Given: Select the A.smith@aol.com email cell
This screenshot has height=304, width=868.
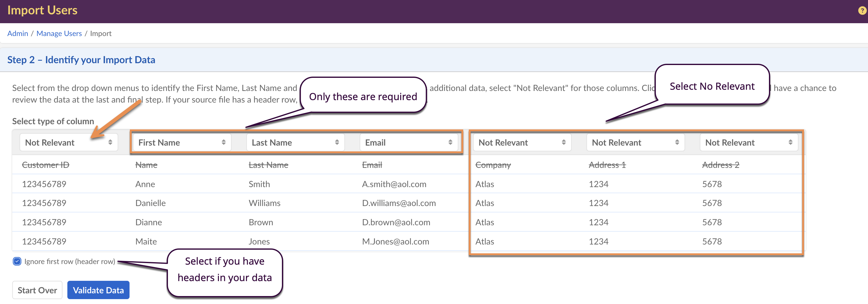Looking at the screenshot, I should [x=394, y=184].
